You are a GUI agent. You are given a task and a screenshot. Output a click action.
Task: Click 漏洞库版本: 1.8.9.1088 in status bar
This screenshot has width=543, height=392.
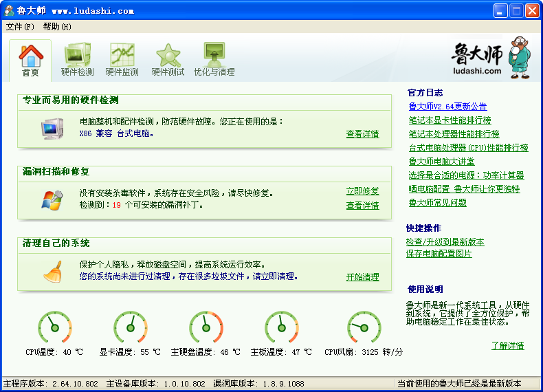coord(258,384)
